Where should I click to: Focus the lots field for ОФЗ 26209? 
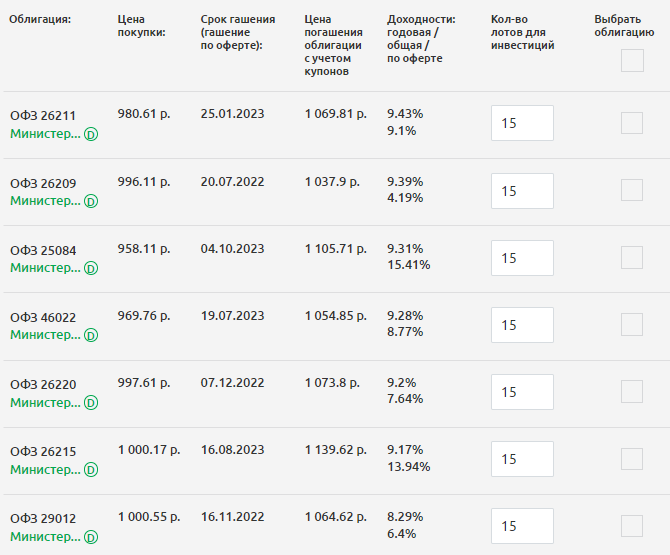(x=522, y=191)
